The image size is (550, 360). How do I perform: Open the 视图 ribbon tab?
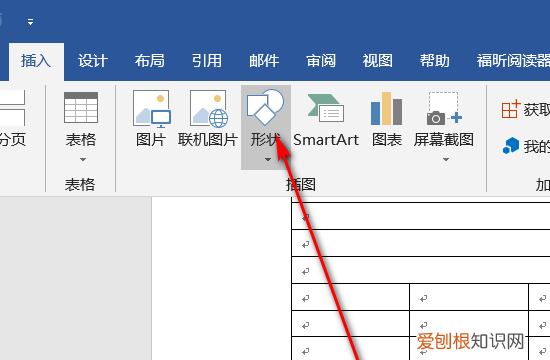377,61
